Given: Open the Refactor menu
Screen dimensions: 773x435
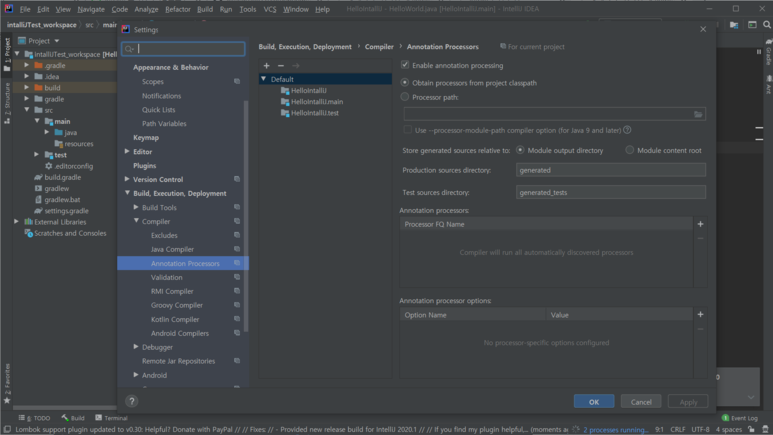Looking at the screenshot, I should [x=177, y=9].
